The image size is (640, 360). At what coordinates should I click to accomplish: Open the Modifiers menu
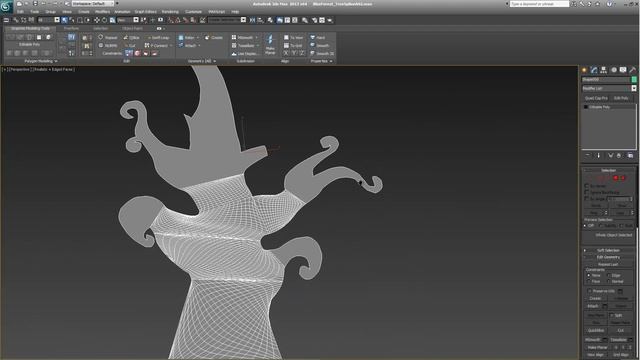102,12
